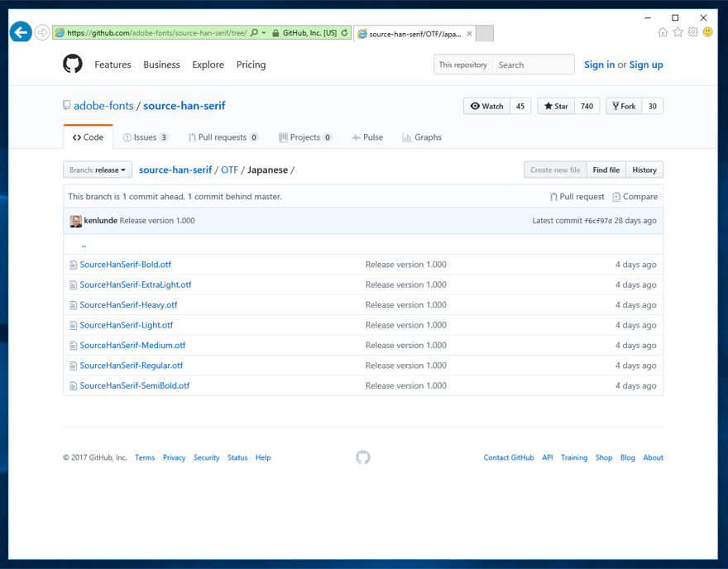Click the Sign up link

click(x=646, y=65)
